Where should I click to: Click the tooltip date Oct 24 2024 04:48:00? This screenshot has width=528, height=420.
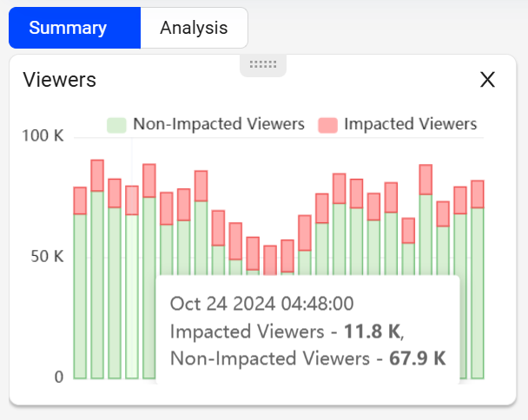pyautogui.click(x=262, y=304)
